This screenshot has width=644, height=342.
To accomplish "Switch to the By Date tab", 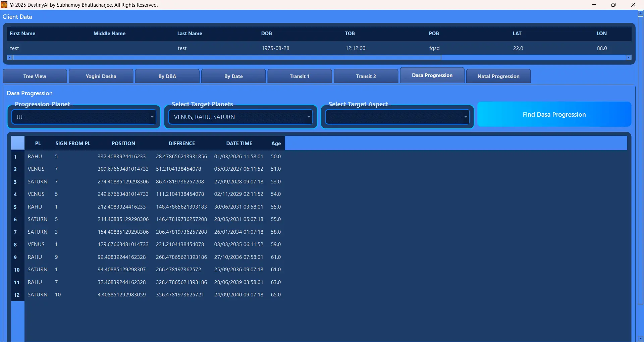I will (x=233, y=76).
